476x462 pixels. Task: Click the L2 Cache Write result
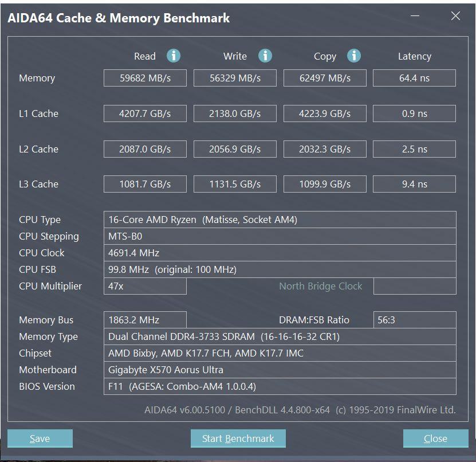235,149
